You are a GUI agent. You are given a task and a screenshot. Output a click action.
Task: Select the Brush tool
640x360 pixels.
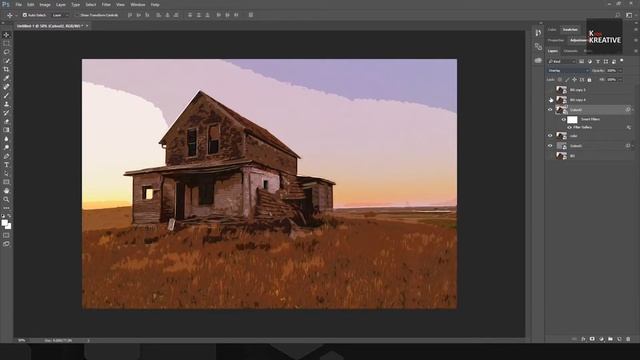click(x=6, y=96)
